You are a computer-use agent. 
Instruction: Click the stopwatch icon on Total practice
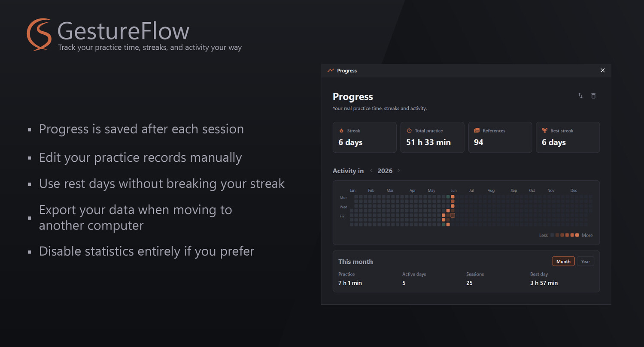coord(409,131)
